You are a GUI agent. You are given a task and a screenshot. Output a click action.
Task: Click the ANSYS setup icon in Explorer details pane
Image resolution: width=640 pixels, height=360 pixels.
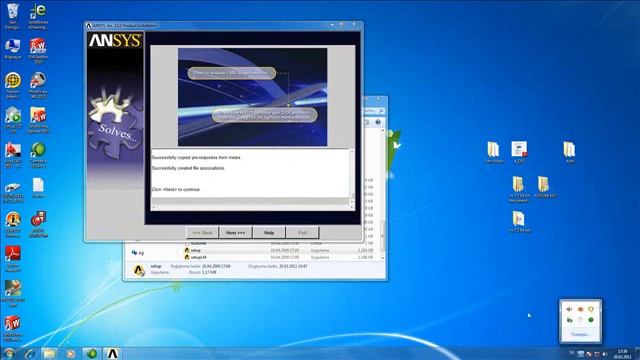[x=138, y=270]
